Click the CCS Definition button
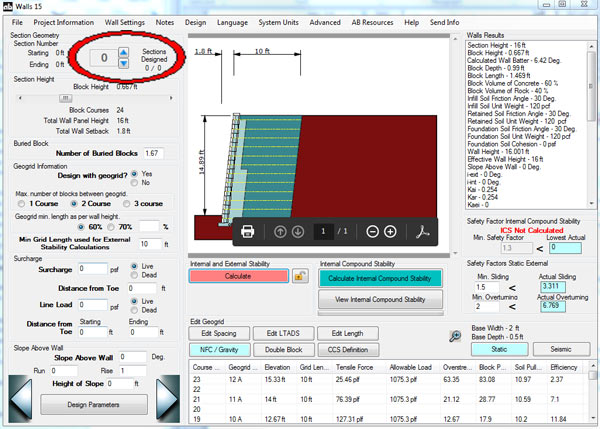 coord(348,349)
